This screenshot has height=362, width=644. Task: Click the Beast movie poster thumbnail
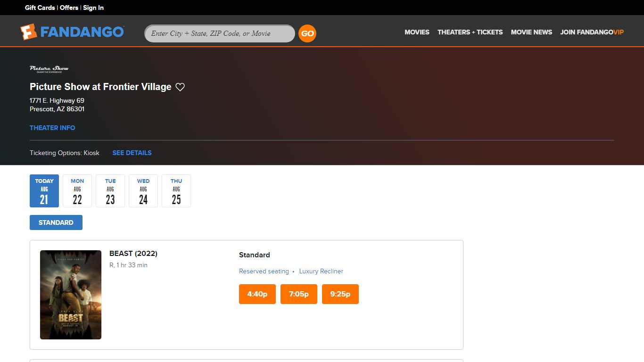[x=71, y=295]
